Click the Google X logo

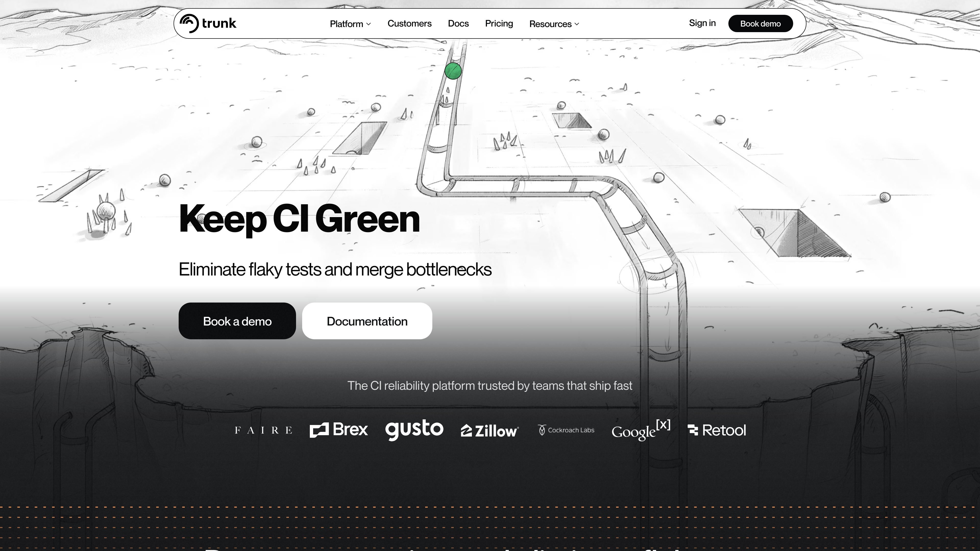641,430
